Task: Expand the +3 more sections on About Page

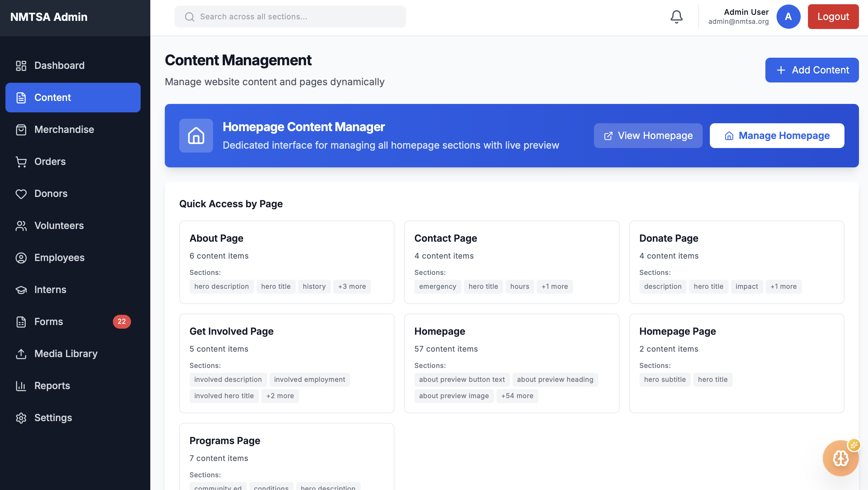Action: pos(352,286)
